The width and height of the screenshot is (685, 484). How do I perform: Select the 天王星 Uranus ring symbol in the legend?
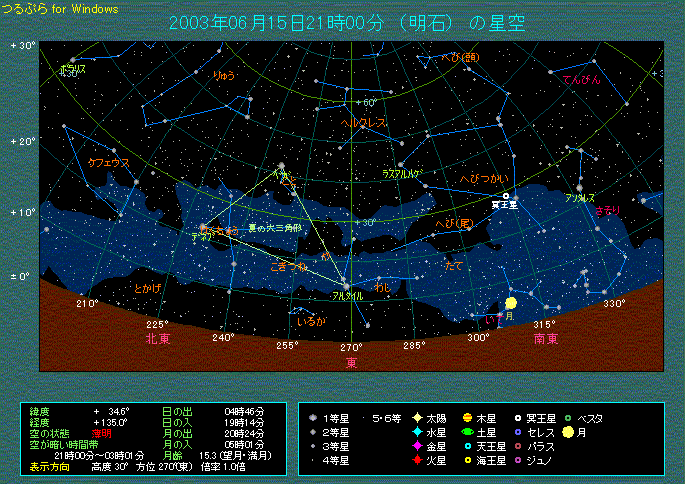[x=468, y=446]
